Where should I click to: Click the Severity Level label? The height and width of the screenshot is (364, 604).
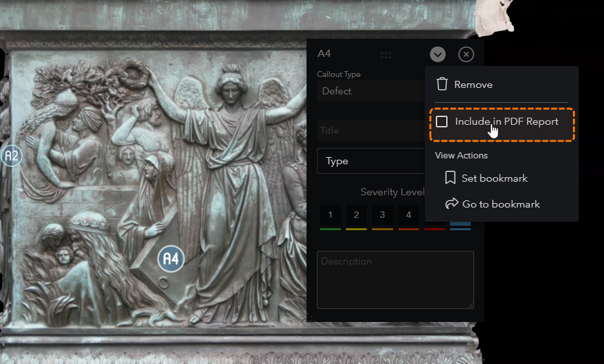click(392, 192)
